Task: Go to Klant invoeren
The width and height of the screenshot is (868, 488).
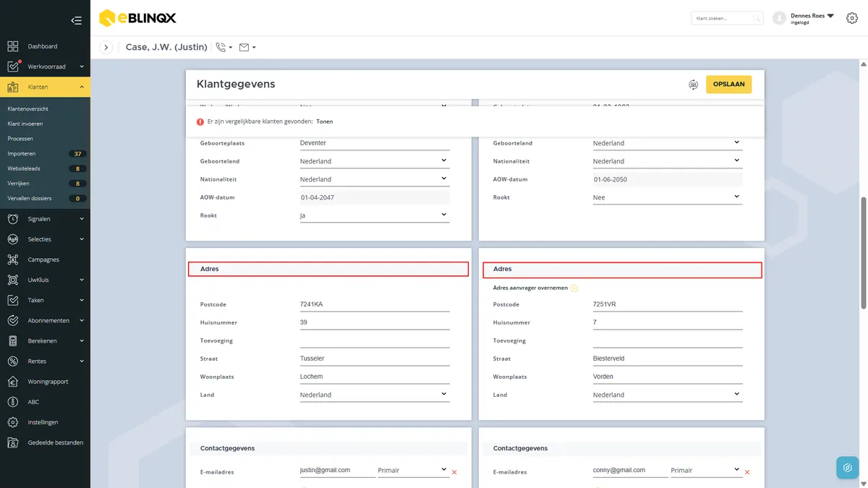Action: click(25, 124)
